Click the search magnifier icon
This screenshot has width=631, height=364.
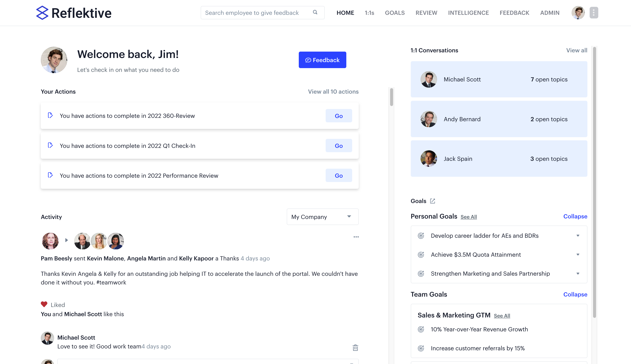pos(315,12)
